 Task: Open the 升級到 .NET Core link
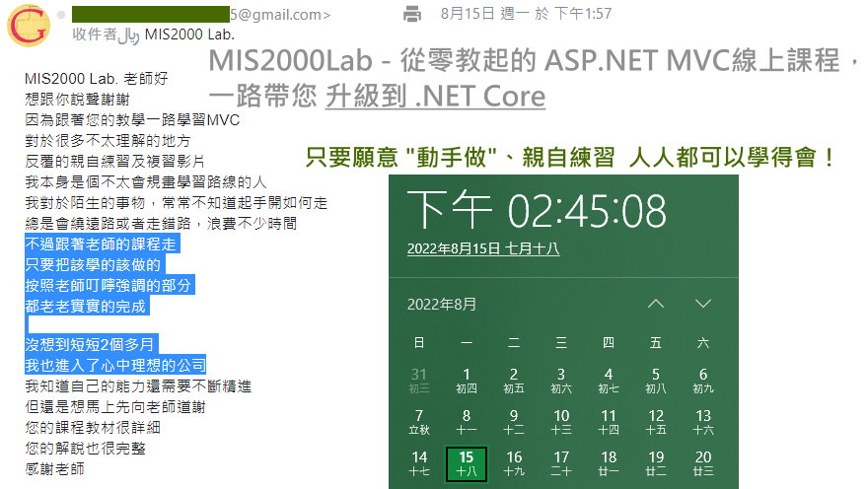pyautogui.click(x=435, y=97)
